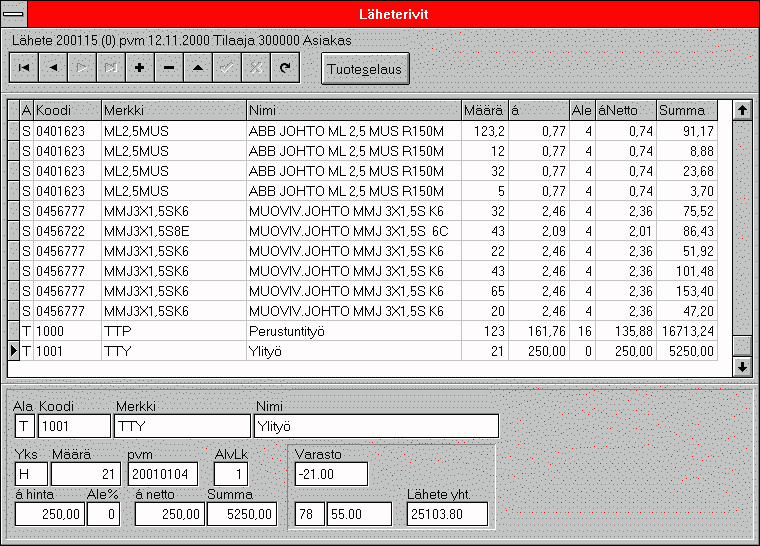Click the Nimi field containing Ylityö
The width and height of the screenshot is (760, 546).
tap(376, 426)
